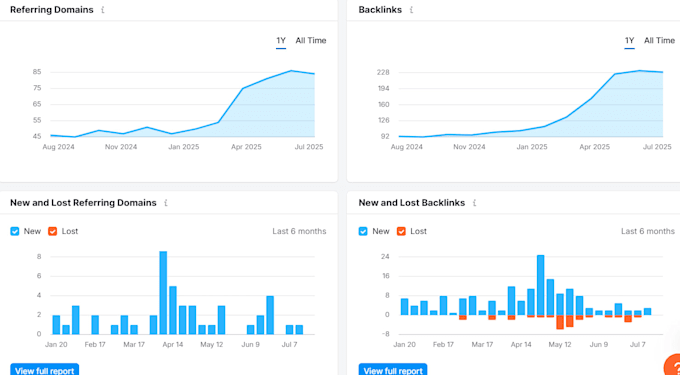Click Nov 2024 axis label in Backlinks chart
This screenshot has height=375, width=680.
coord(469,147)
